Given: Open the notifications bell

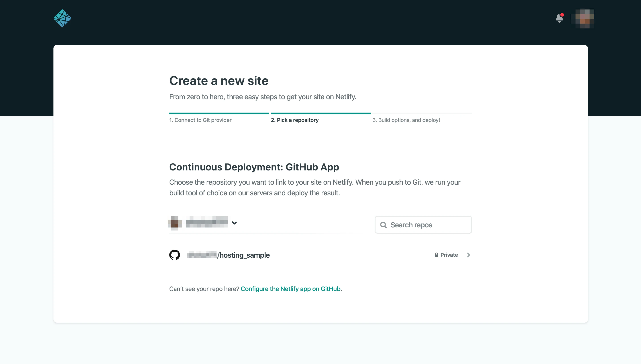Looking at the screenshot, I should click(x=559, y=18).
